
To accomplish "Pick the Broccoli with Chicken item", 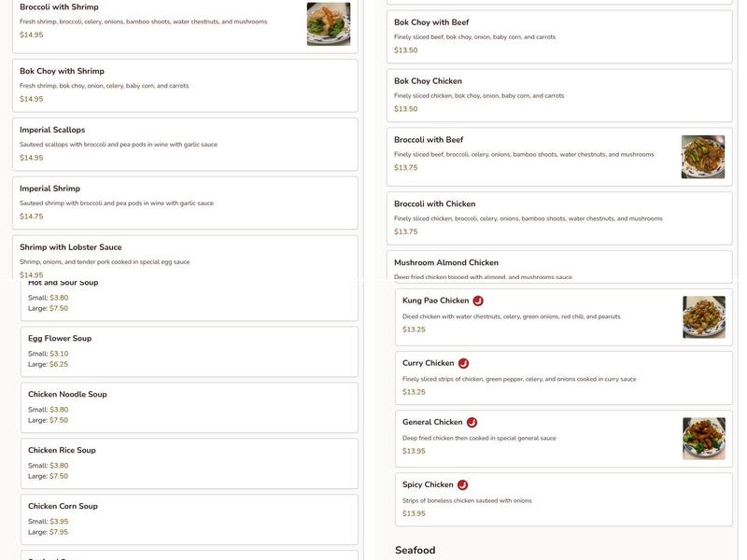I will tap(559, 217).
